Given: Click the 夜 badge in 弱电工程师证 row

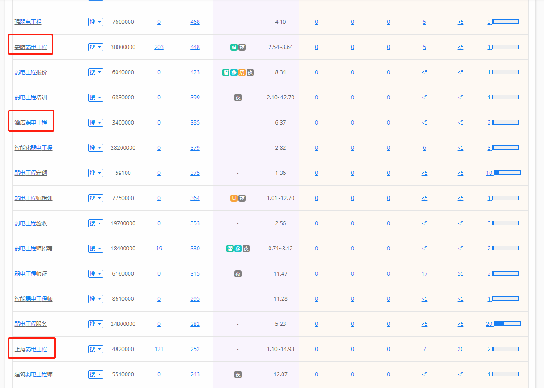Looking at the screenshot, I should (x=238, y=274).
